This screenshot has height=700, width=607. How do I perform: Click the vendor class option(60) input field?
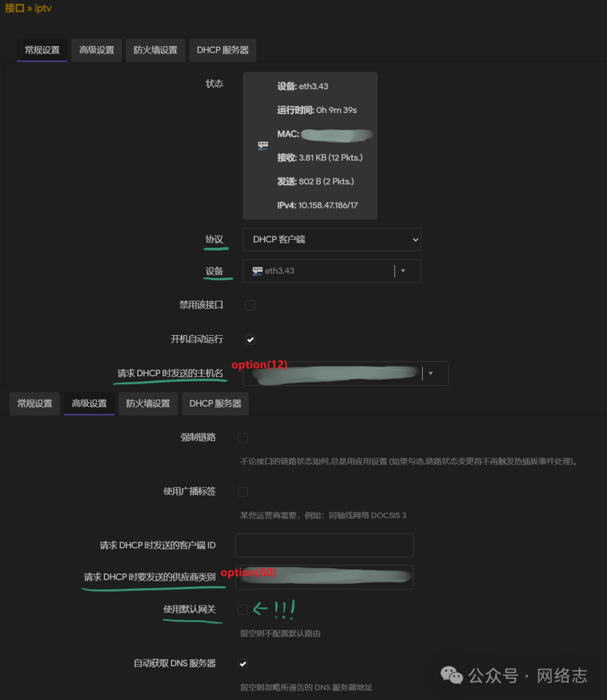324,577
